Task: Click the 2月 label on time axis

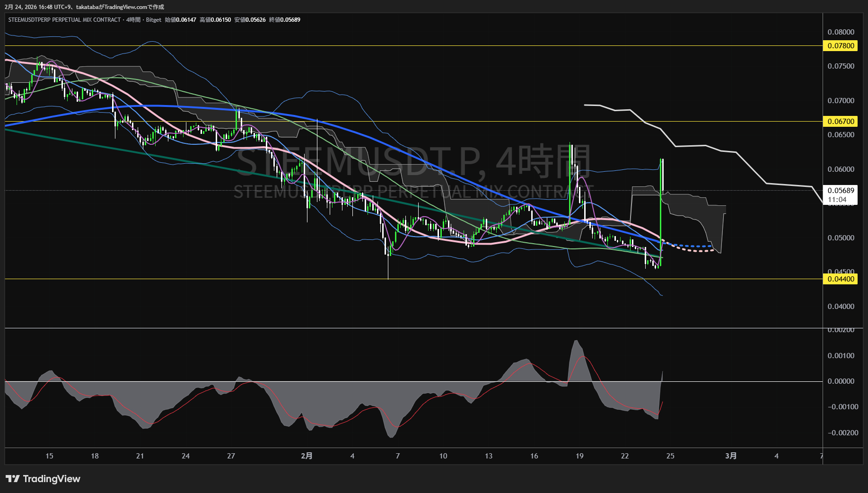Action: click(x=307, y=456)
